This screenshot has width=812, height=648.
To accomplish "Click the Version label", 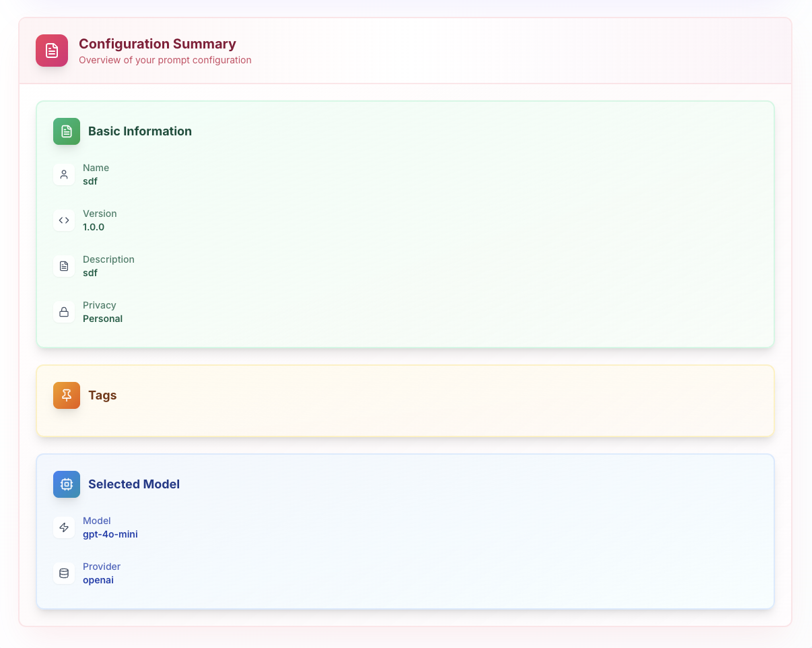I will [x=100, y=214].
